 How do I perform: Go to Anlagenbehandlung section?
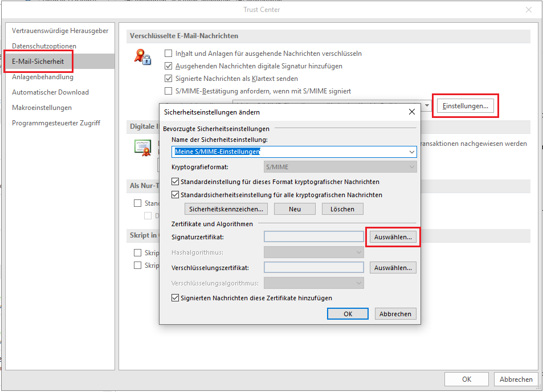[43, 77]
